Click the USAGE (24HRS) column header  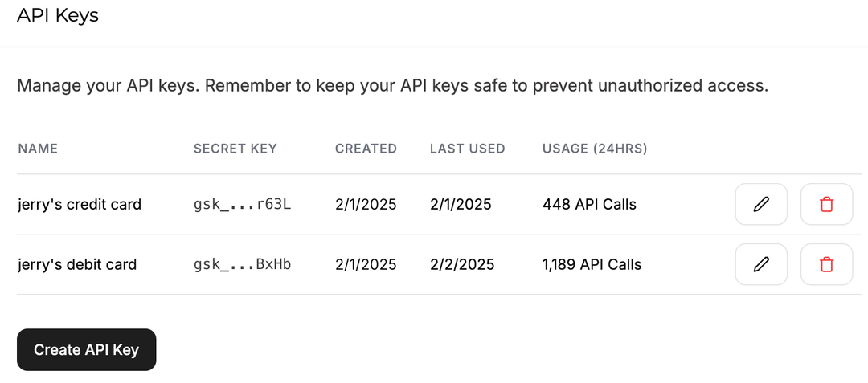595,149
